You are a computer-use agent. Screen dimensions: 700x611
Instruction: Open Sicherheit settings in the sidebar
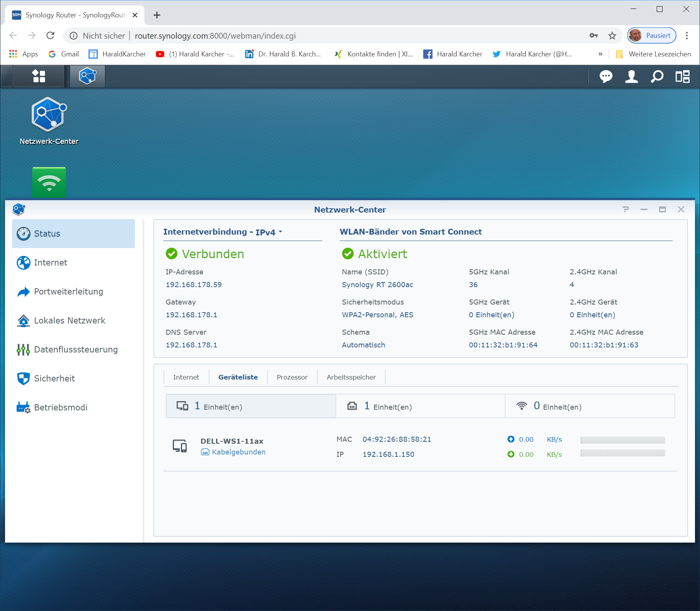[x=54, y=378]
